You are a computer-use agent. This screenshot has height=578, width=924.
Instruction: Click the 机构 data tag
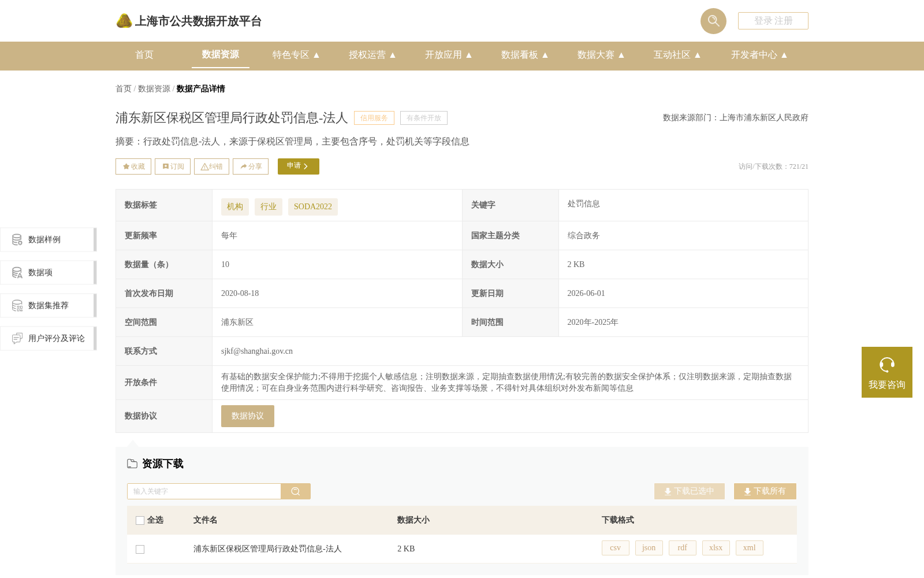click(235, 207)
